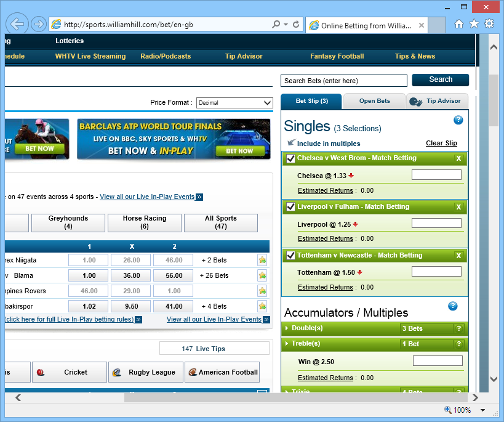Click favourite star icon for Blama row
Screen dimensions: 504x422
click(262, 275)
